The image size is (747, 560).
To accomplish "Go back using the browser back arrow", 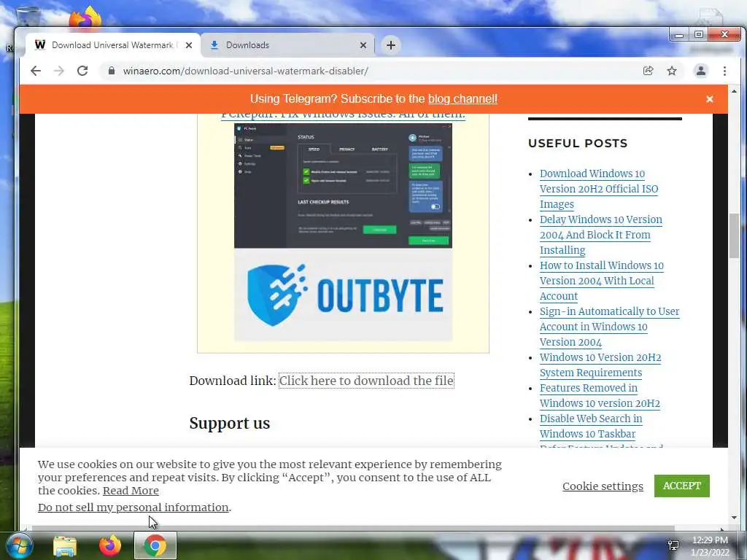I will point(36,71).
